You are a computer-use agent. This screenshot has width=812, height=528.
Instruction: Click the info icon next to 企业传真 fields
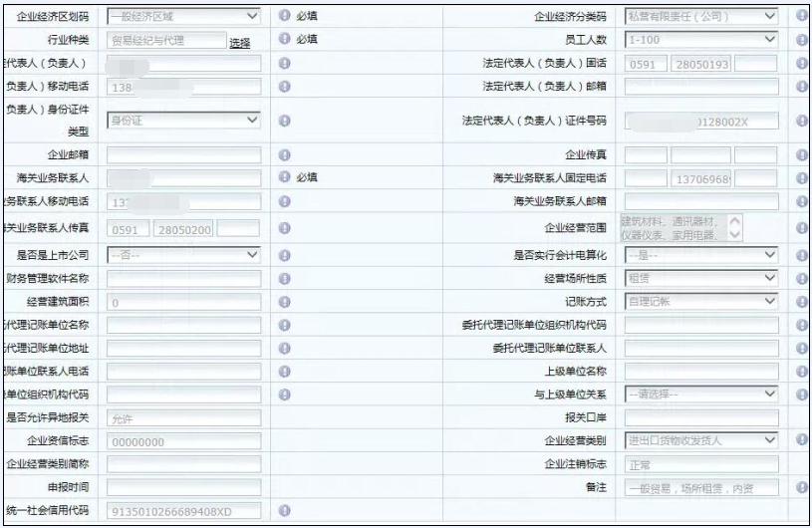[x=802, y=155]
